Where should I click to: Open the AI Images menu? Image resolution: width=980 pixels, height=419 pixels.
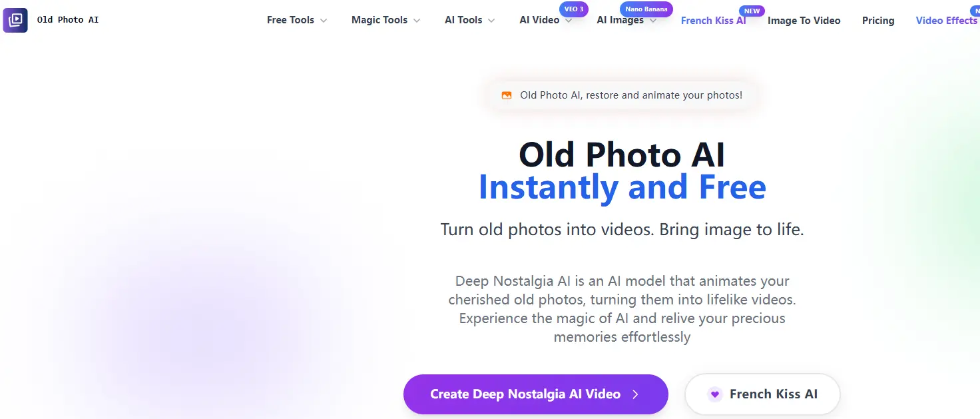pos(620,20)
